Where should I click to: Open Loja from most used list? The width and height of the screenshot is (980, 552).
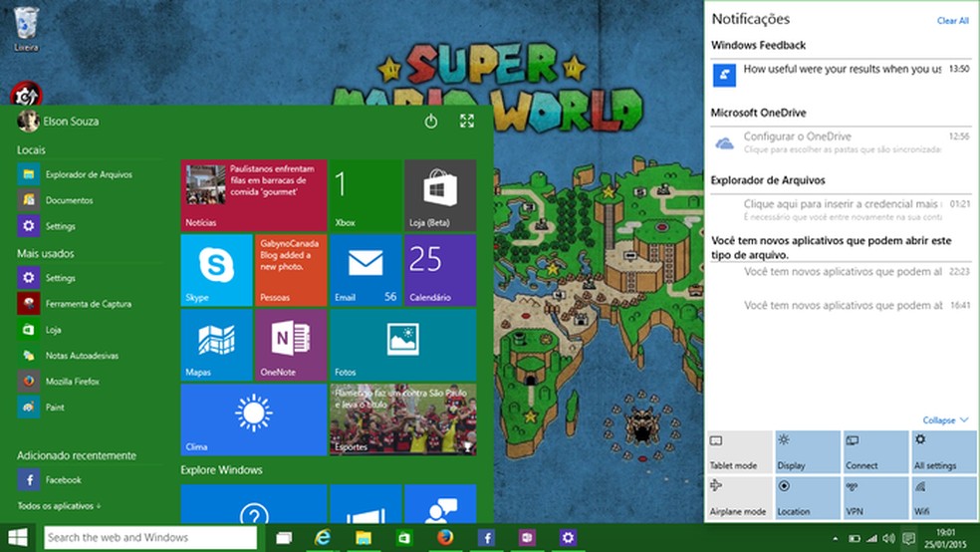[x=88, y=330]
